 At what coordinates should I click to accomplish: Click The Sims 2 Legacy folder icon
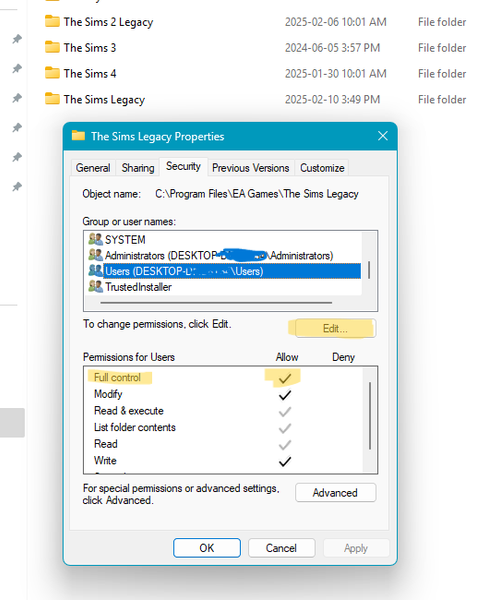[x=52, y=21]
